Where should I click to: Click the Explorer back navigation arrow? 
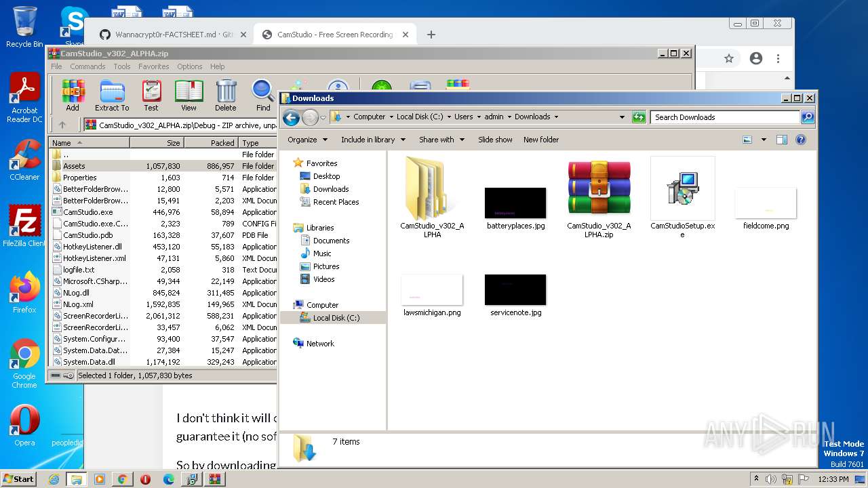tap(291, 117)
